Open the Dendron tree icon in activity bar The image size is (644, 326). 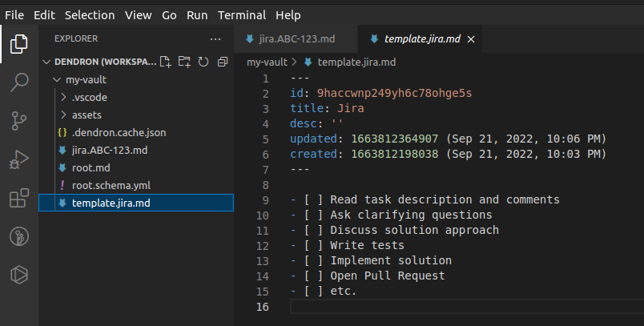click(19, 236)
